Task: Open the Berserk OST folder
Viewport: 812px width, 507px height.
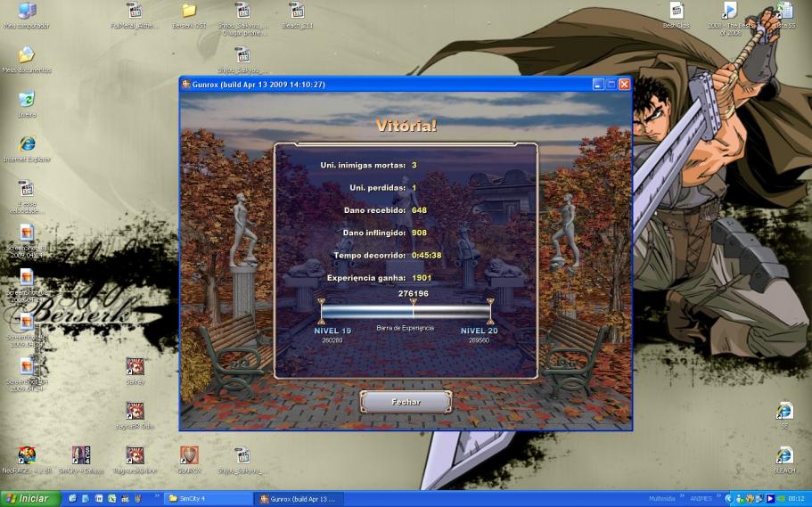Action: 189,11
